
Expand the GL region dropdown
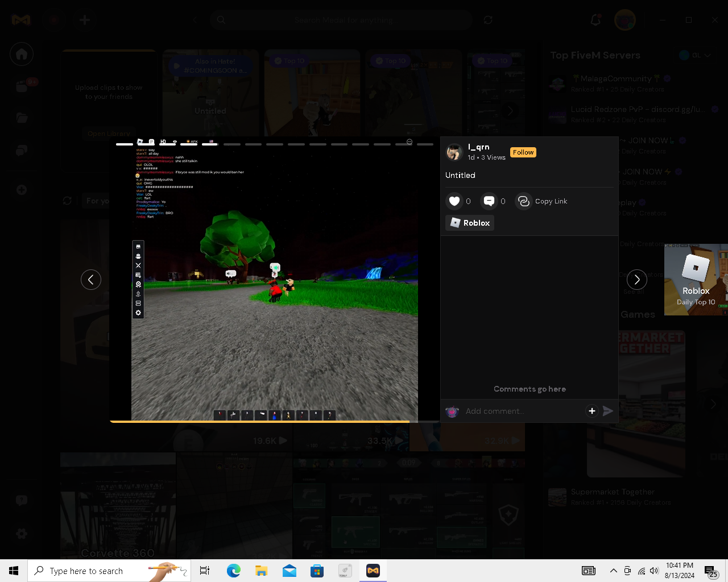point(696,55)
